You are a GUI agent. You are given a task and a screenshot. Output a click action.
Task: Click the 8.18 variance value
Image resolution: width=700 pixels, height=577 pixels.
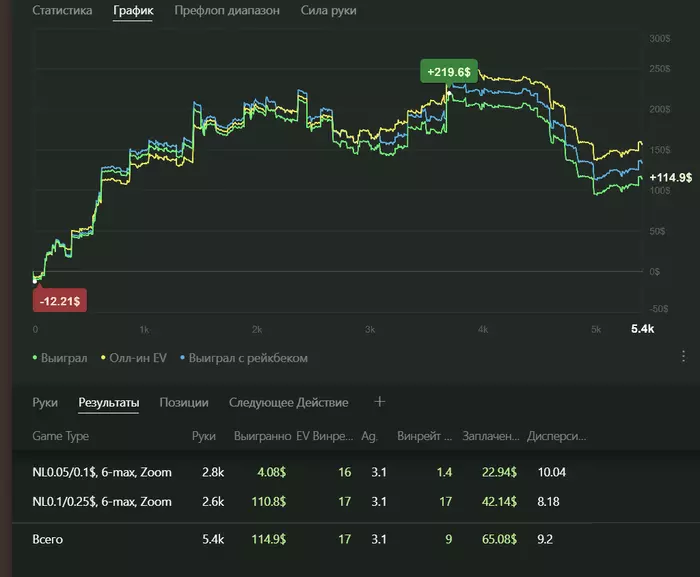click(548, 502)
